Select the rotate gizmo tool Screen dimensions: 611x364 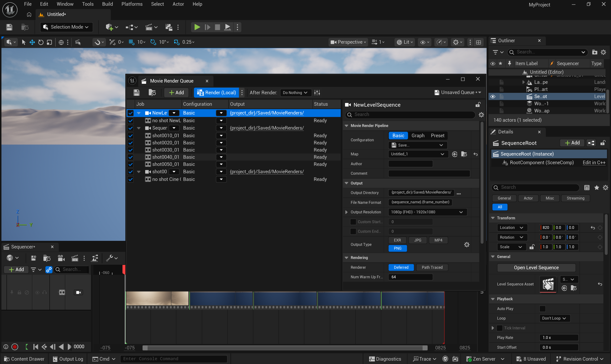(x=41, y=42)
